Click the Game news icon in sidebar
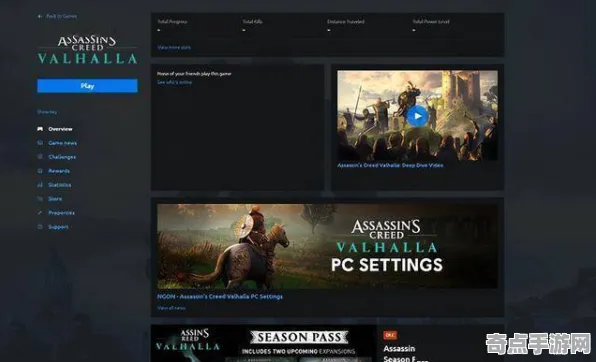Viewport: 596px width, 362px height. pos(40,143)
